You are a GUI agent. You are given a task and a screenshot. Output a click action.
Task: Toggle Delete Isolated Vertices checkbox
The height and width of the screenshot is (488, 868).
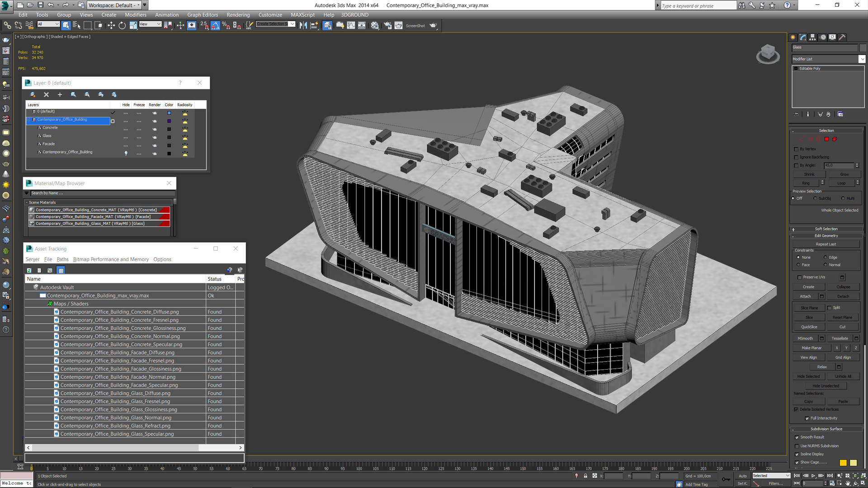pos(797,410)
